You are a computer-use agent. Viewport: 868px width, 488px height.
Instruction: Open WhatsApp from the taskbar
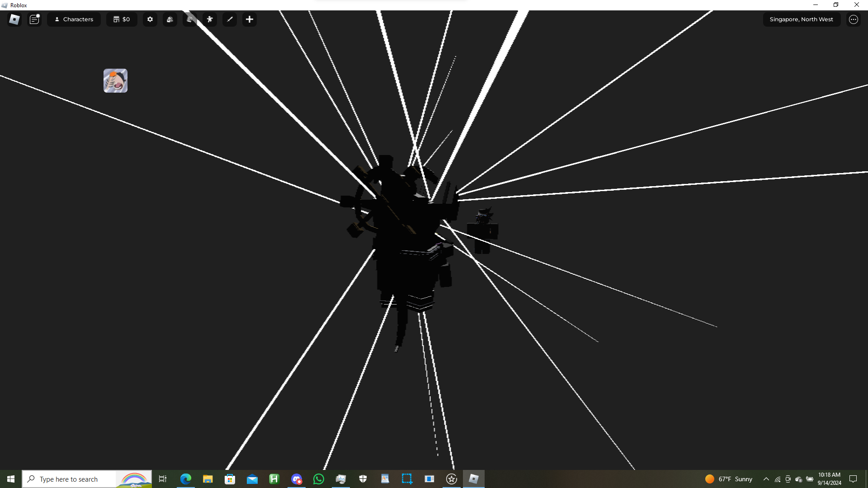click(319, 479)
